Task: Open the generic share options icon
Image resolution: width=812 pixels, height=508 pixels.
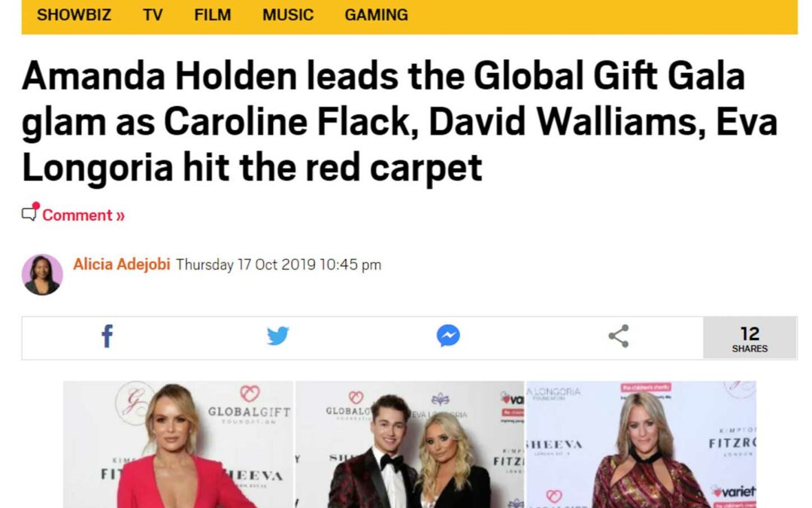Action: coord(618,336)
